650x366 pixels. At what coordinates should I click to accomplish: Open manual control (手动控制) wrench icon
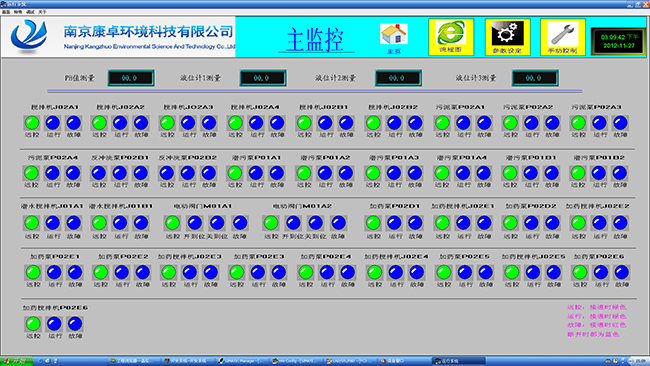pyautogui.click(x=563, y=37)
